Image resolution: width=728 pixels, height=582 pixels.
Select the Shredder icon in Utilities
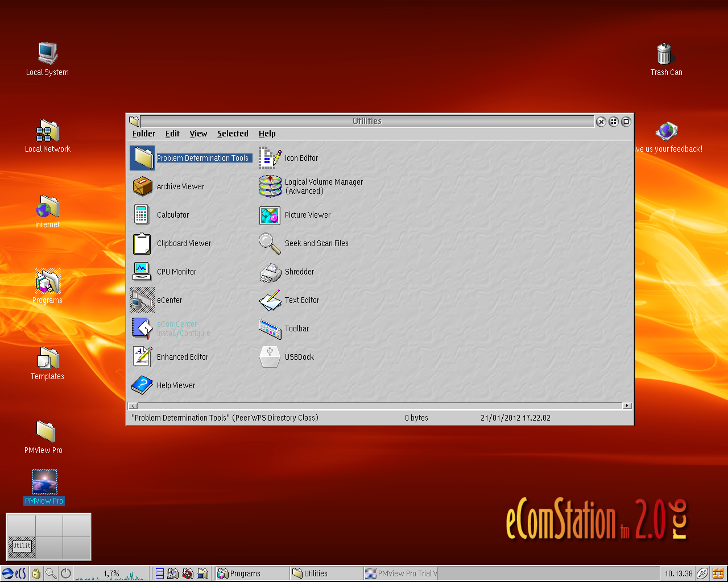pos(270,272)
